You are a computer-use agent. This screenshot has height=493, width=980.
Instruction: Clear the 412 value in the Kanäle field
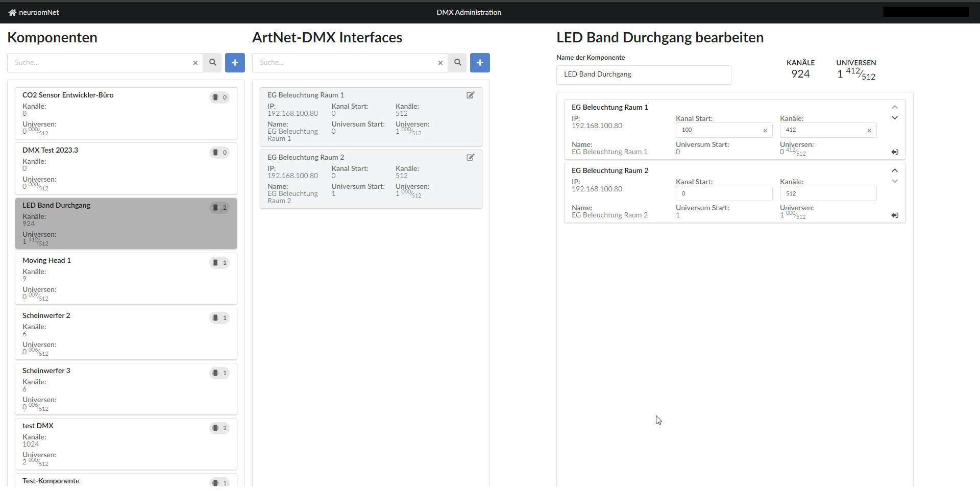click(869, 130)
